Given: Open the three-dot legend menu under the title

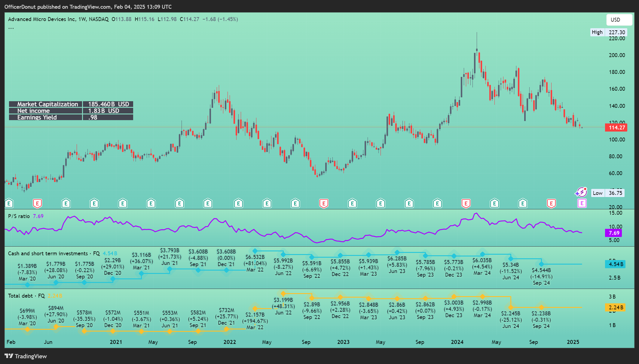Looking at the screenshot, I should 11,28.
